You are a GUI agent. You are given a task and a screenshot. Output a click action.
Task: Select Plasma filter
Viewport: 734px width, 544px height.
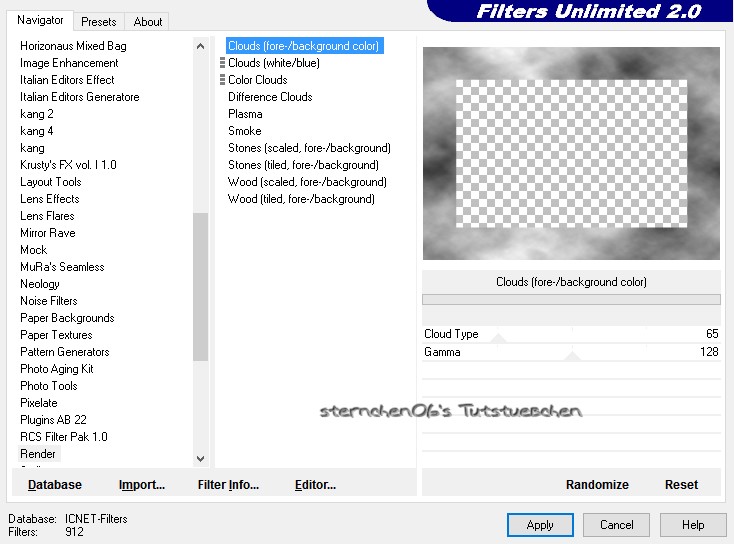[245, 114]
